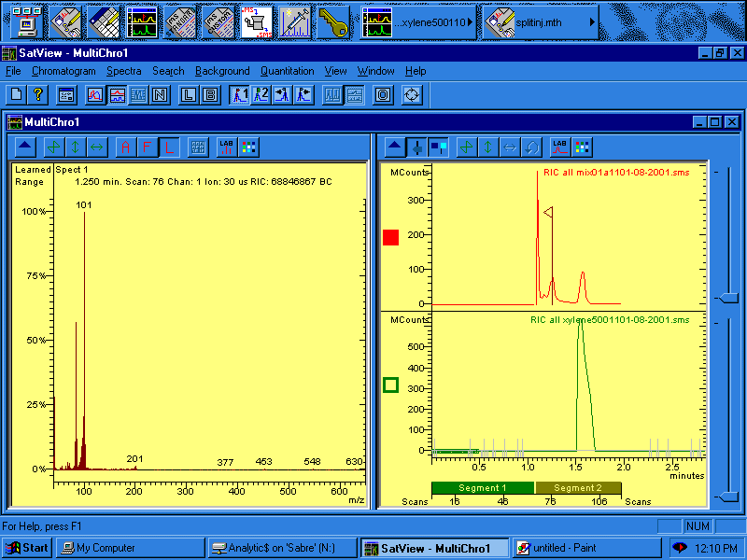
Task: Click the four-way green arrows in spectrum toolbar
Action: click(x=54, y=147)
